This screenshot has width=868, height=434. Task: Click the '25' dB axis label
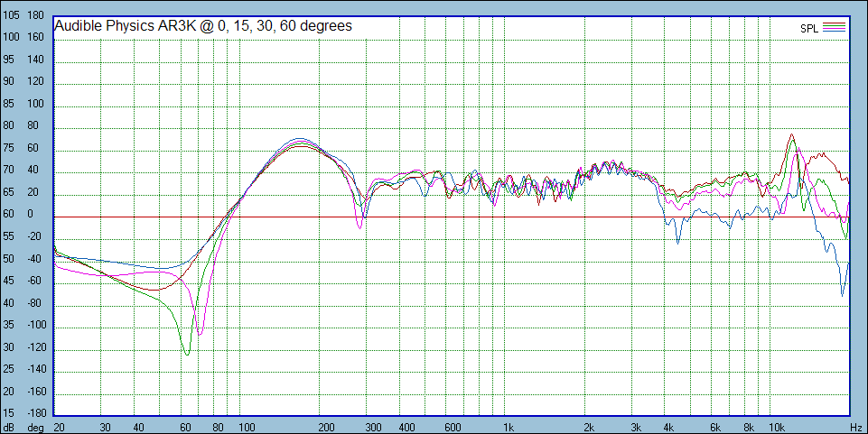pyautogui.click(x=9, y=369)
